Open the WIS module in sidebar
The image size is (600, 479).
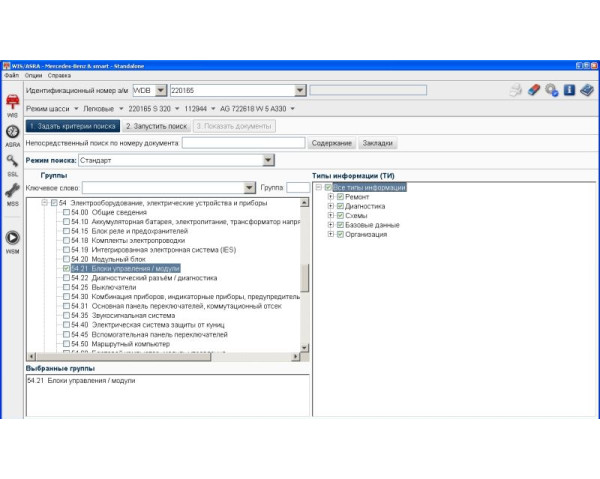[x=12, y=105]
